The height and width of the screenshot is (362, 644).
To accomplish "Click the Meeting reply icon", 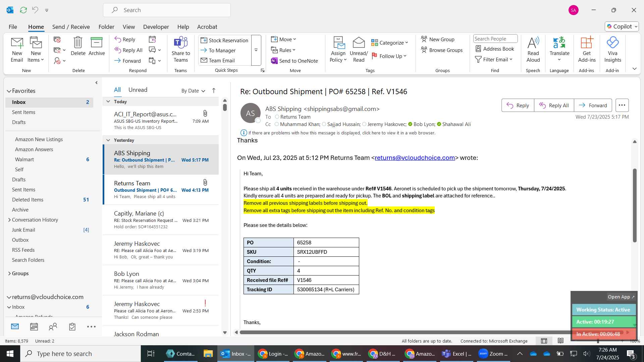I will [152, 39].
